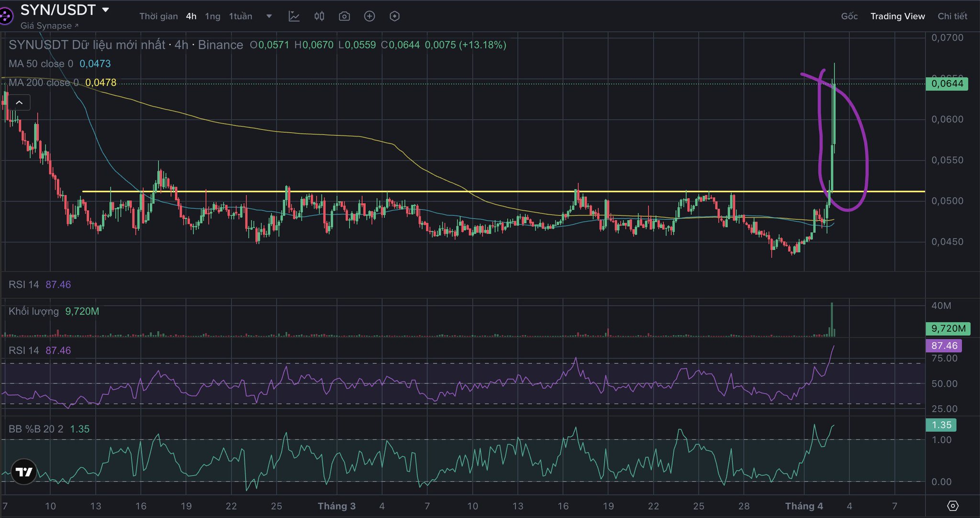Open the Giá Synapse link

coord(49,26)
